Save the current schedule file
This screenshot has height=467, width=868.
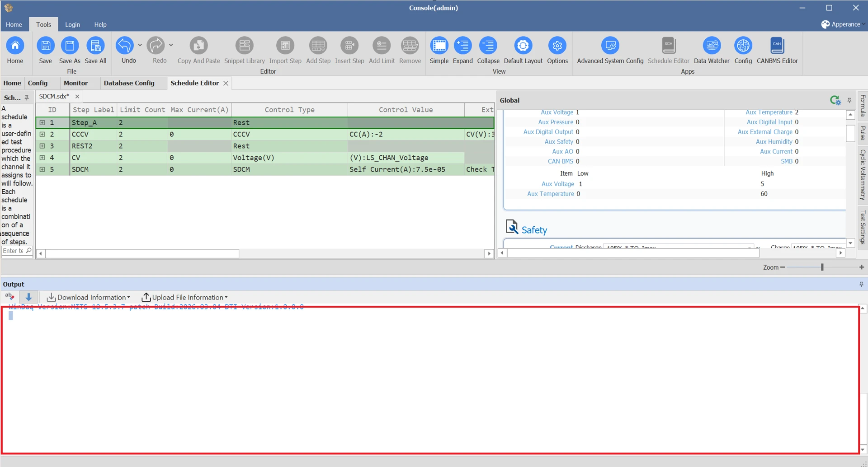45,46
